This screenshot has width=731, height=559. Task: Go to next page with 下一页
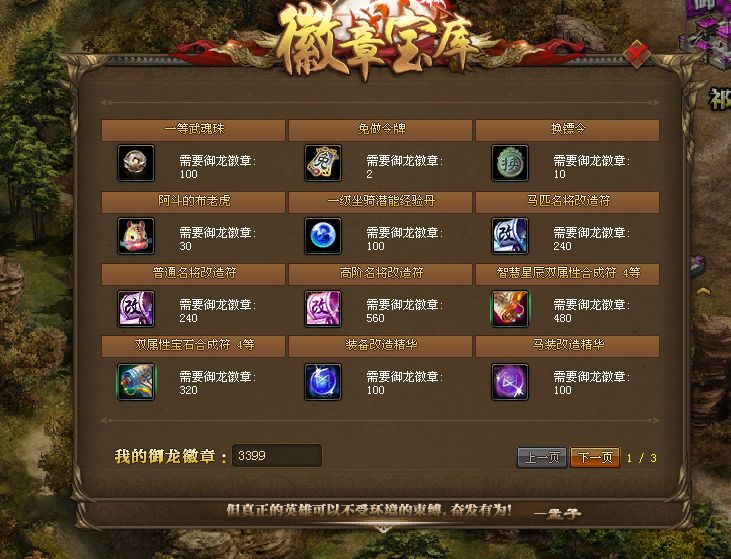(595, 457)
